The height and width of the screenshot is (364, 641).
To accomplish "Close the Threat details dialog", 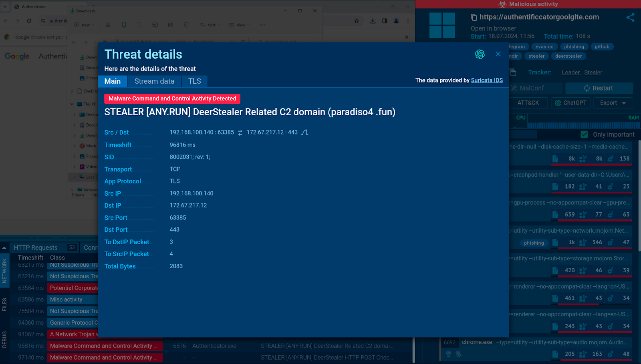I will tap(498, 54).
